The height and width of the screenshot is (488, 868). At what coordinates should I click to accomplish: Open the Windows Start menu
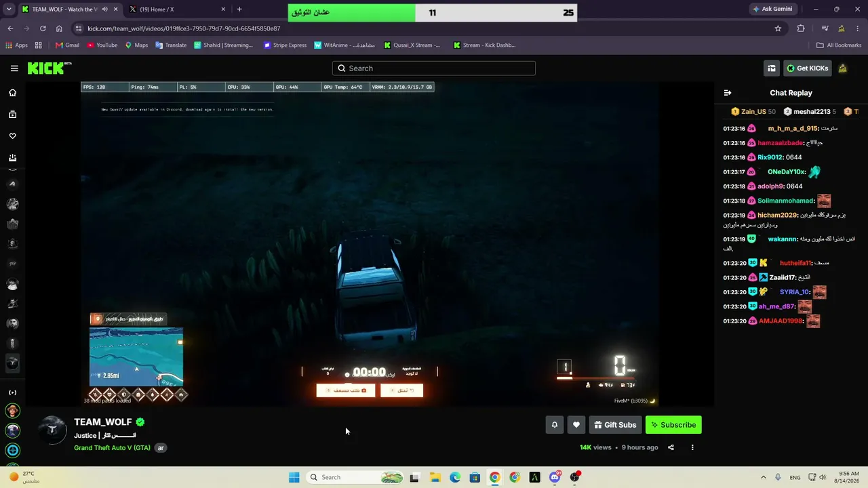point(294,477)
